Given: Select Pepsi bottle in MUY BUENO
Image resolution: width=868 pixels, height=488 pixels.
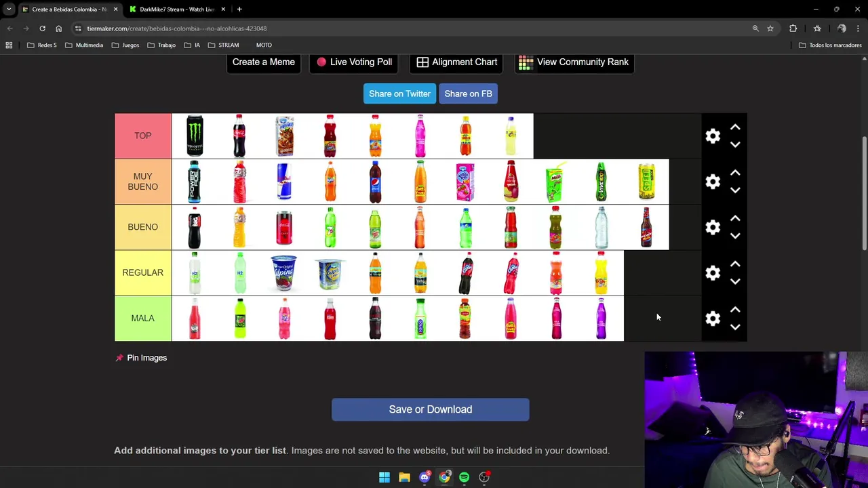Looking at the screenshot, I should pyautogui.click(x=375, y=182).
